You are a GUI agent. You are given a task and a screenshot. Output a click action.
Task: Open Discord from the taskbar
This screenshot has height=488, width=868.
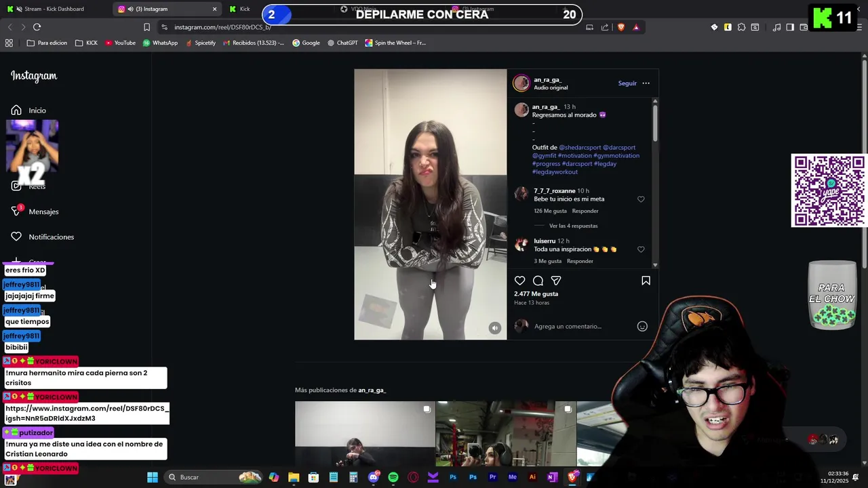373,477
